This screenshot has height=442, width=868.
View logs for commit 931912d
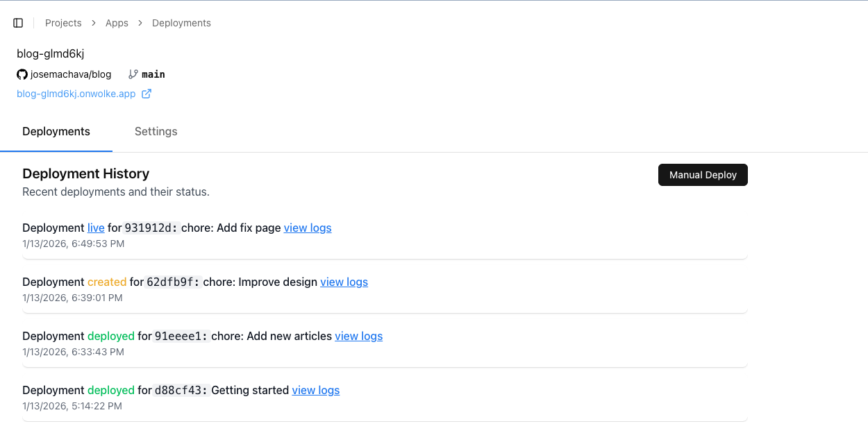(x=308, y=228)
